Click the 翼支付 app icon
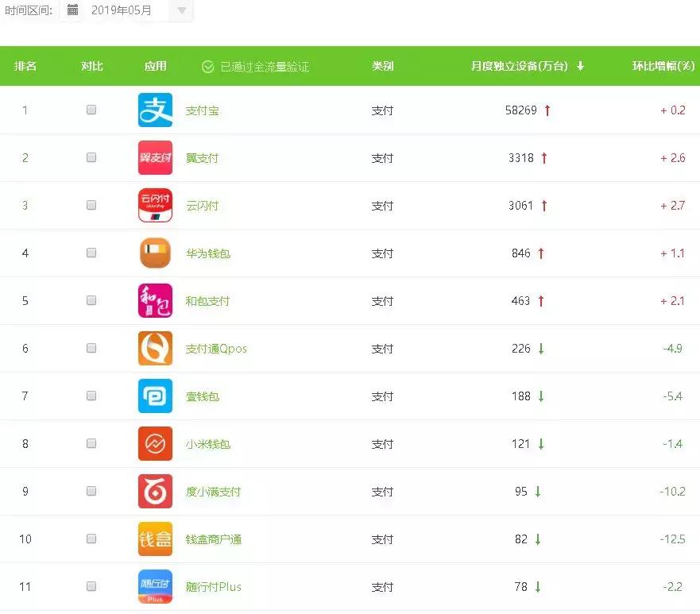This screenshot has width=700, height=614. click(x=155, y=157)
